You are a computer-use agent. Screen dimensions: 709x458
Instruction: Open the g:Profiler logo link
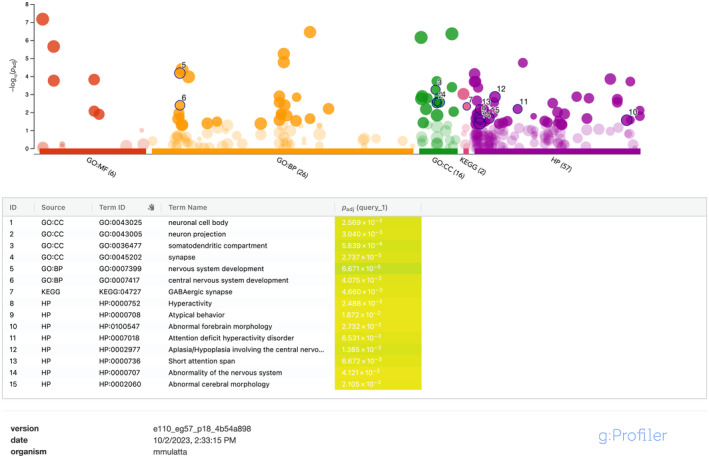click(x=632, y=435)
